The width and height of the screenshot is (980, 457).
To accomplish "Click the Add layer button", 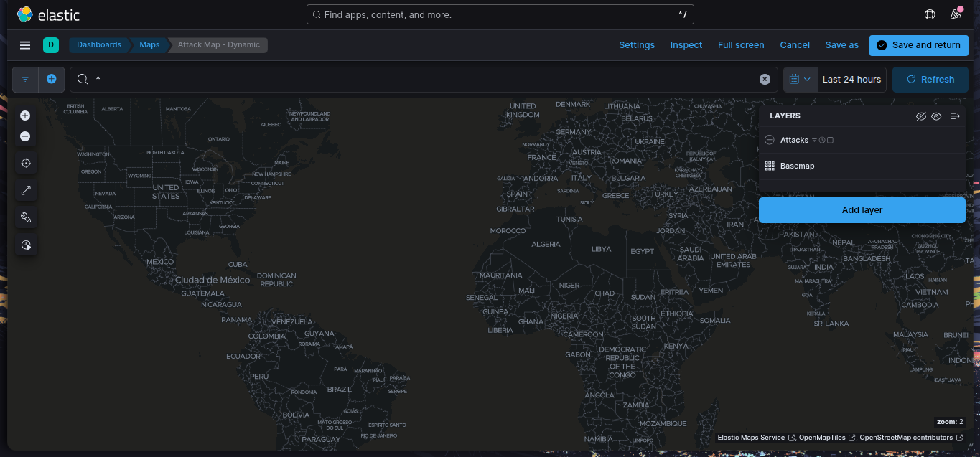I will pos(862,210).
